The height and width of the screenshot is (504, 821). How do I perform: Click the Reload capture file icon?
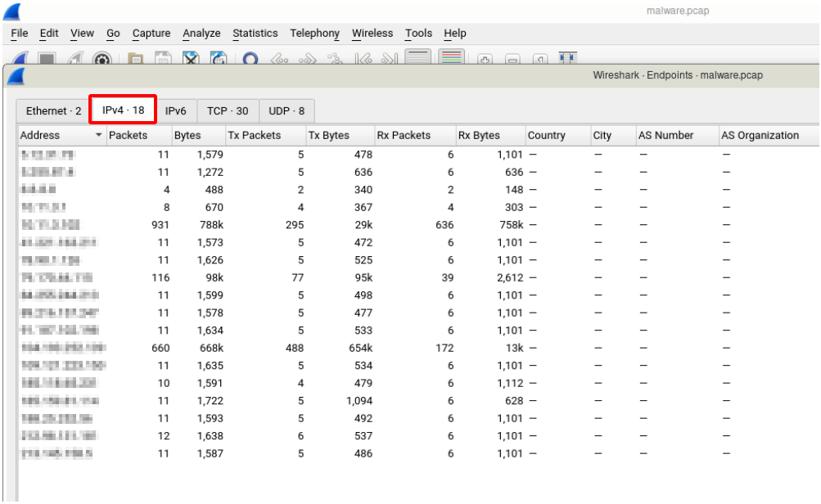click(219, 59)
